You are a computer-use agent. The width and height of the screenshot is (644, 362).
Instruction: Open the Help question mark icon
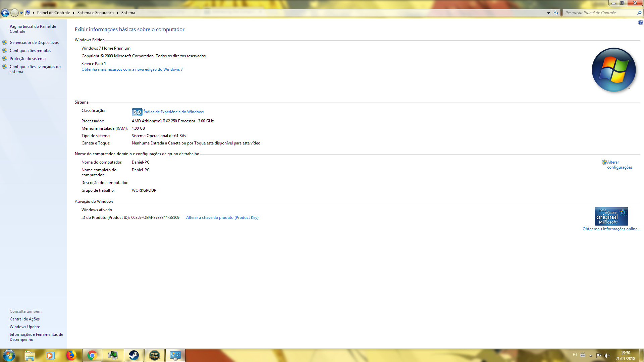[x=640, y=22]
